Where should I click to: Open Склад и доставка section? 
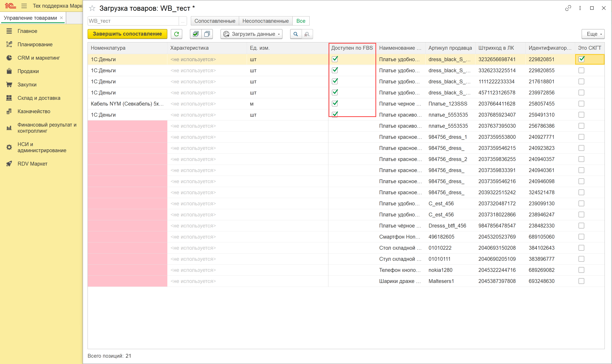coord(39,98)
